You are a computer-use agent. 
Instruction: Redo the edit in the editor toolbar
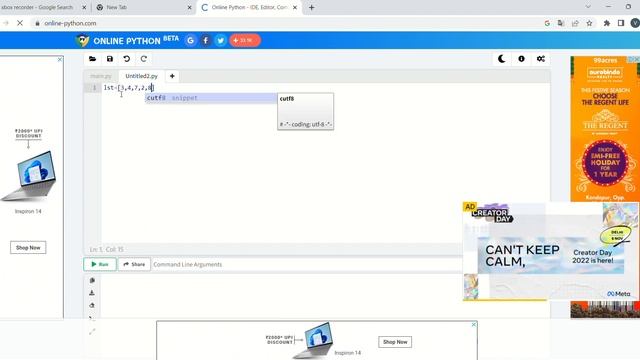(144, 59)
